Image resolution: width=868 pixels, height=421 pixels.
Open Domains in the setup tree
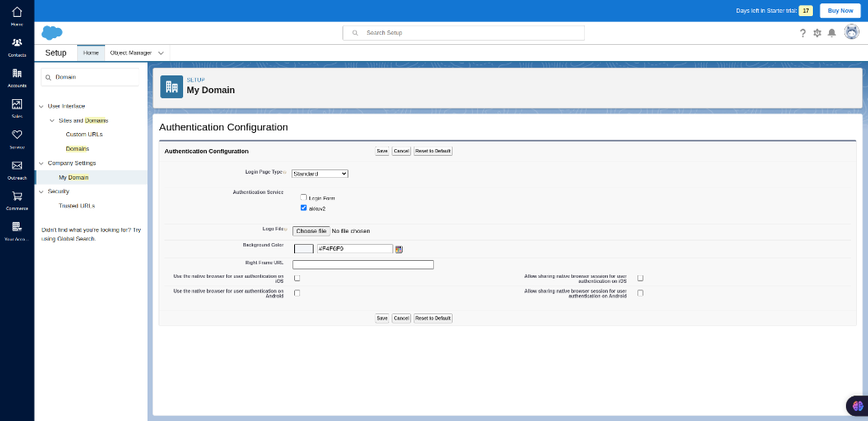(77, 149)
